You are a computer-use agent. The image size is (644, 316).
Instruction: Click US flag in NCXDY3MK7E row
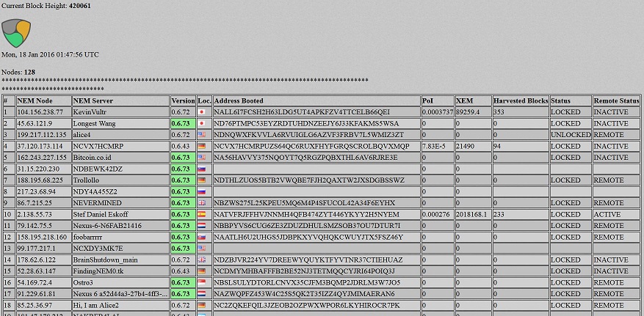coord(201,249)
